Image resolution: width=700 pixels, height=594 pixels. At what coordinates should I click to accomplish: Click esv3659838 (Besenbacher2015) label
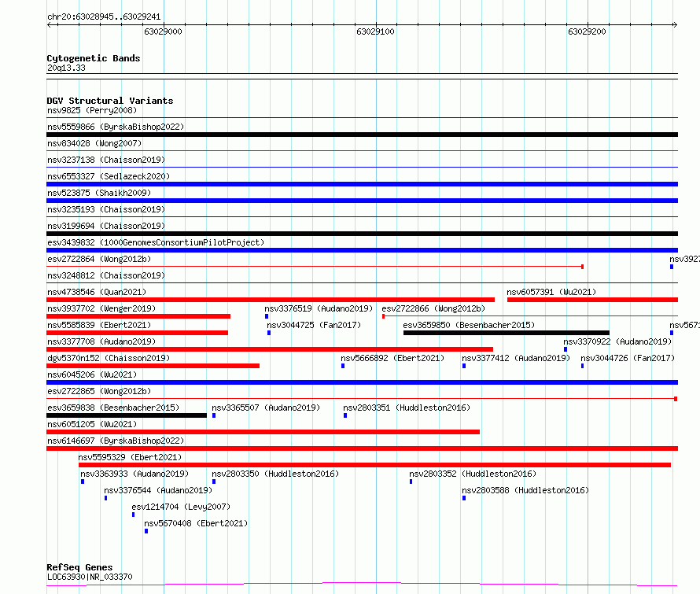113,408
